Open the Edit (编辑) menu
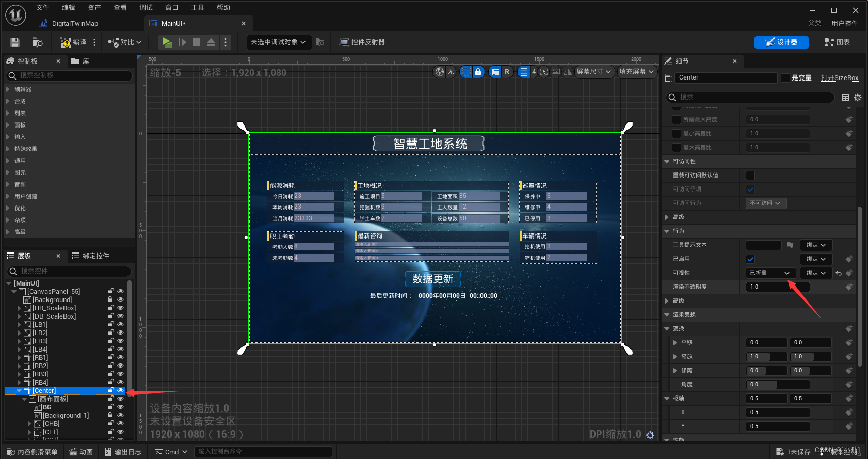Screen dimensions: 868x459 tap(69, 8)
